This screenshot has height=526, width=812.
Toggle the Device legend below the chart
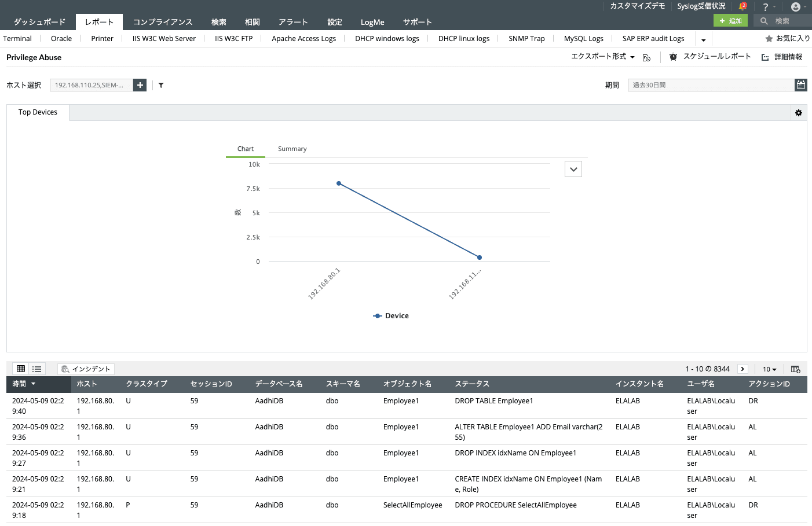pos(391,315)
